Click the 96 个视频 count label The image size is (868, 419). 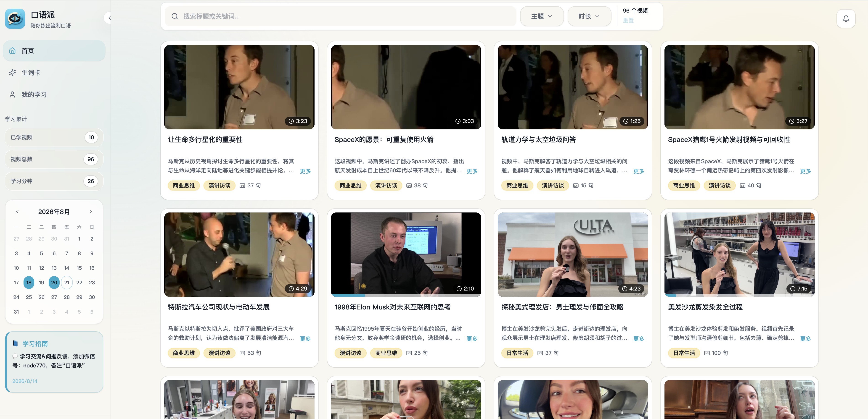click(x=635, y=10)
